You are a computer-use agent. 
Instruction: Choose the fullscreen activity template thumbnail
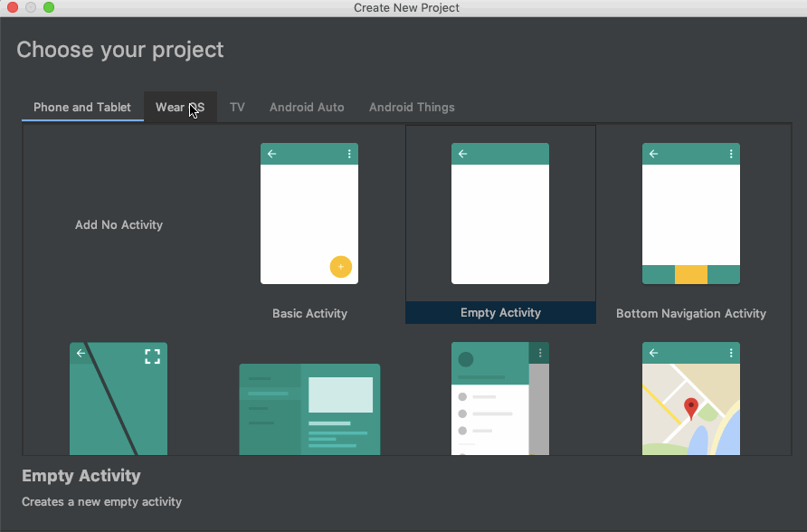pyautogui.click(x=119, y=399)
